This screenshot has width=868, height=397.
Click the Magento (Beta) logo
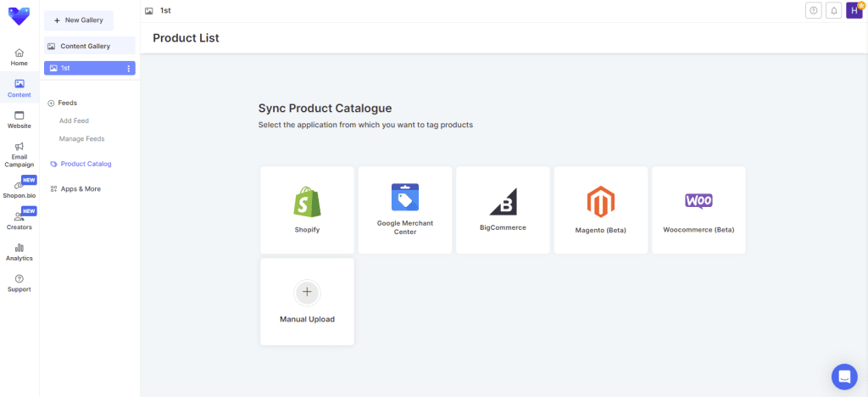pos(600,201)
